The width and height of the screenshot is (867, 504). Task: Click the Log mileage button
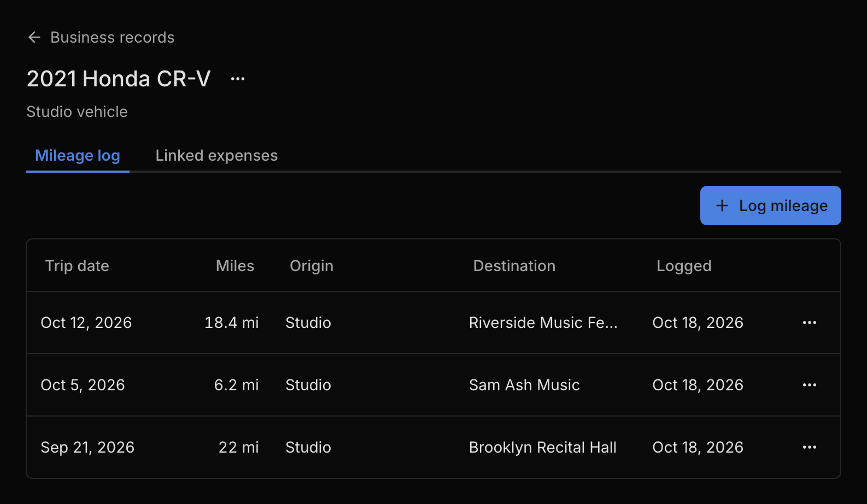point(771,206)
